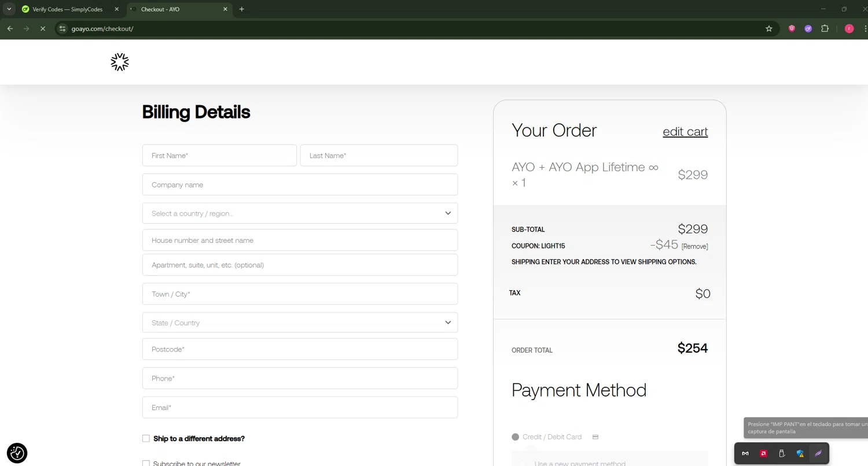Click the Phone field

(x=300, y=378)
